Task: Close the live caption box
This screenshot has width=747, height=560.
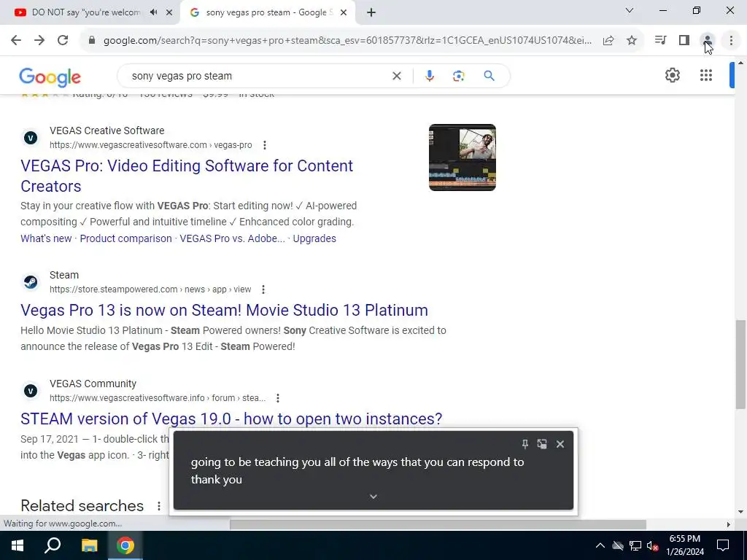Action: 560,444
